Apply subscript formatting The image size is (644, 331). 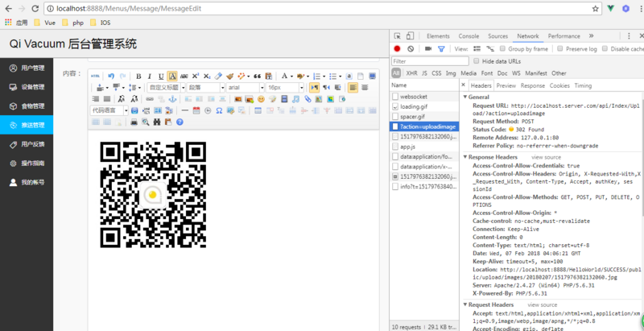point(207,77)
